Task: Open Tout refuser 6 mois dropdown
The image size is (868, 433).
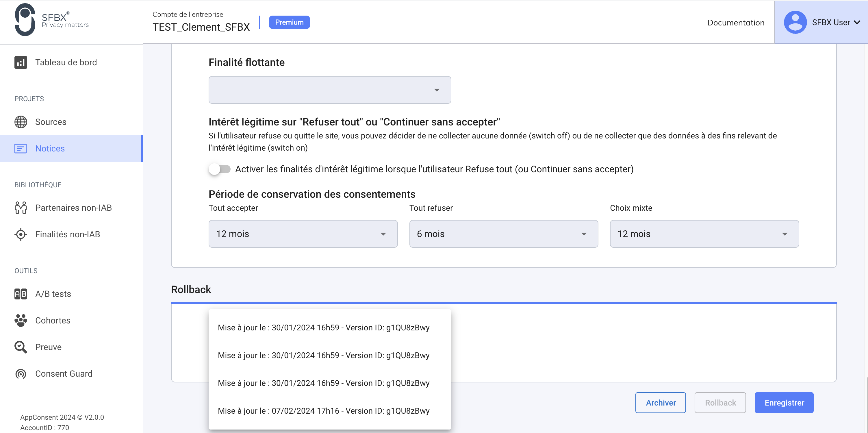Action: click(503, 234)
